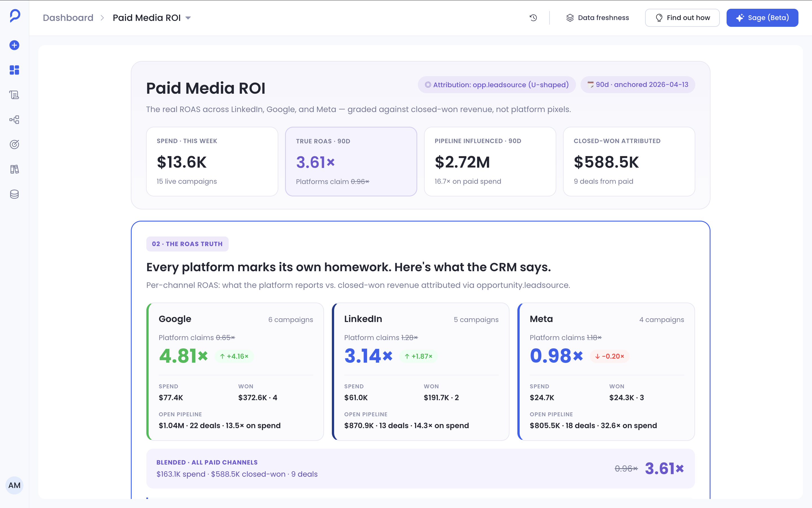Click the 15 live campaigns note
This screenshot has height=508, width=812.
[x=187, y=181]
